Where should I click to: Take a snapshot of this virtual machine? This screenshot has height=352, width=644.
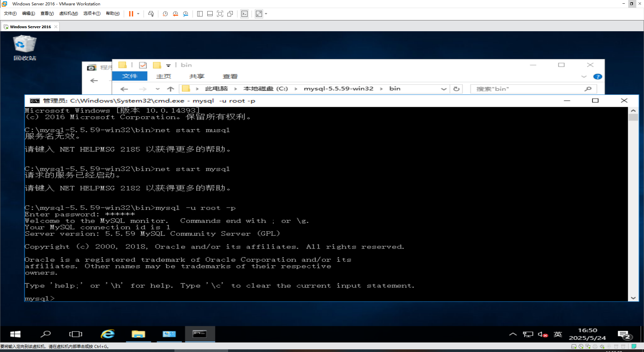pos(165,14)
